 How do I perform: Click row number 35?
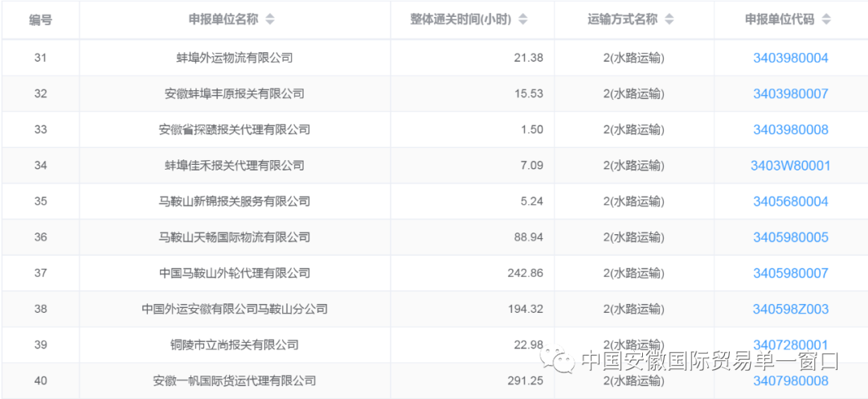click(40, 201)
